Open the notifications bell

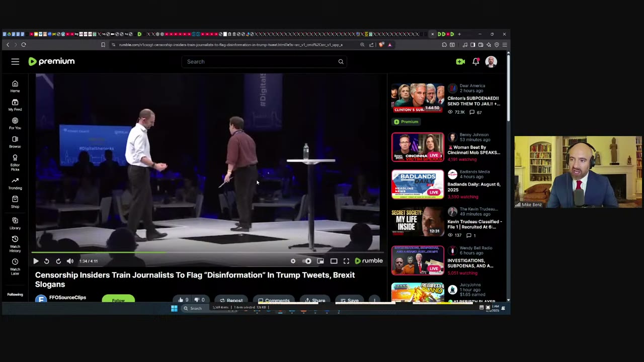[475, 61]
